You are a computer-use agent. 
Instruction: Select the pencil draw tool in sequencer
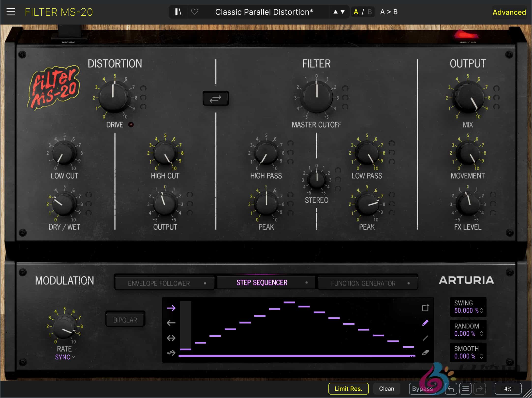(425, 323)
